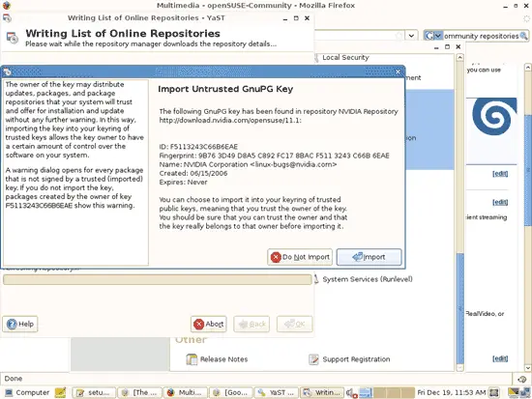Image resolution: width=532 pixels, height=399 pixels.
Task: Switch to the YaST ... taskbar window
Action: pos(277,392)
